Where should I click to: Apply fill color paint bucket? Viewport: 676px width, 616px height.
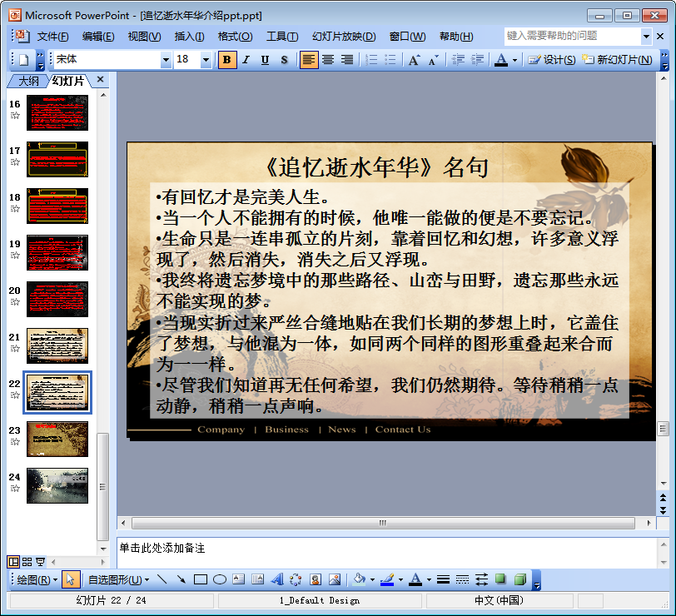(x=360, y=579)
